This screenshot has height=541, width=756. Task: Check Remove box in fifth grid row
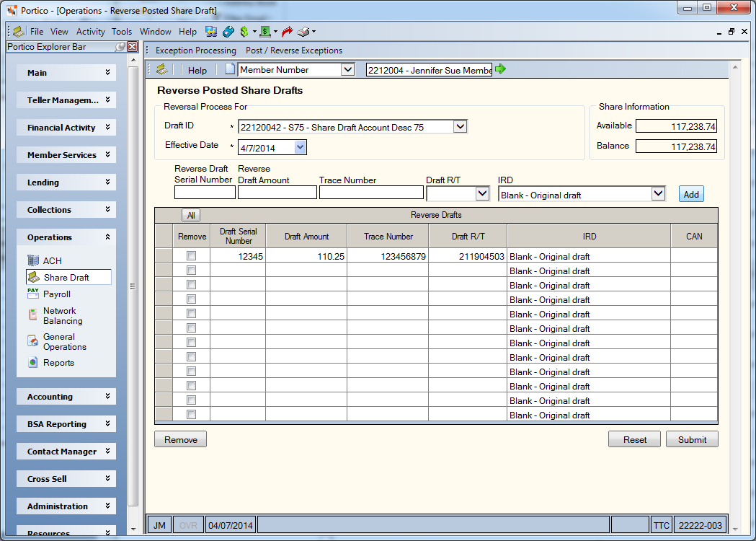[192, 314]
